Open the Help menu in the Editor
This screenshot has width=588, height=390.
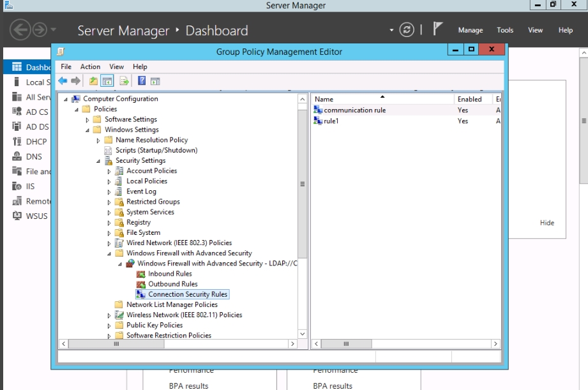point(140,66)
